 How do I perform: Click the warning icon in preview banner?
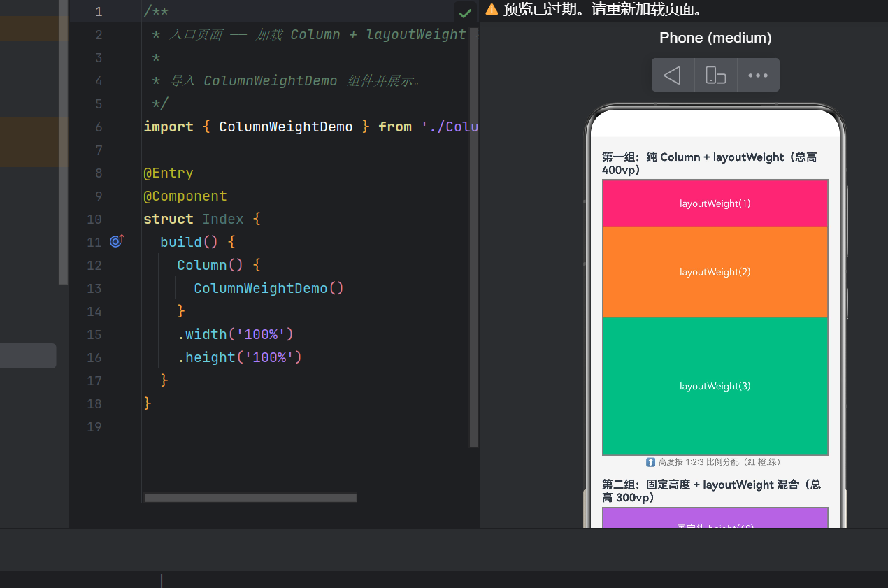click(492, 10)
